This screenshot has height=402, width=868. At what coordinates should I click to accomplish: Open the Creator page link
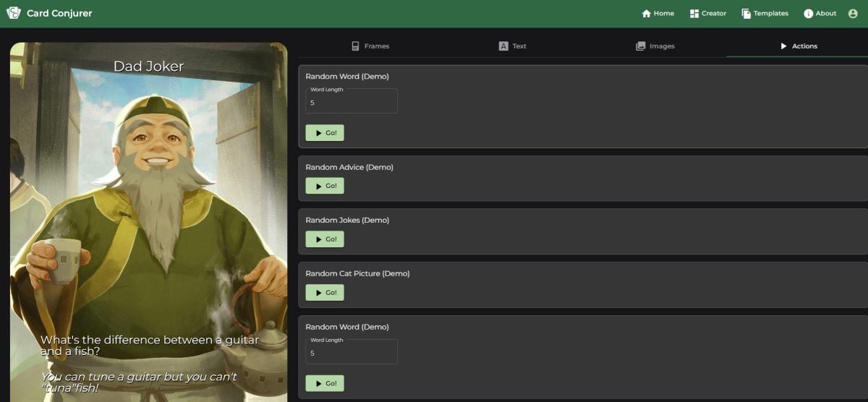(x=708, y=14)
